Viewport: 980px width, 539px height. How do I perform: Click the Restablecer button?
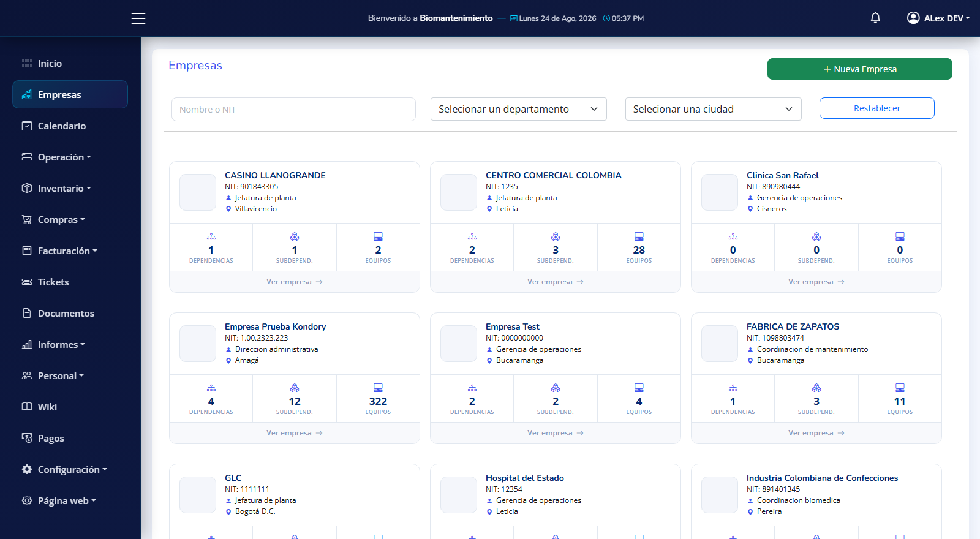(877, 108)
